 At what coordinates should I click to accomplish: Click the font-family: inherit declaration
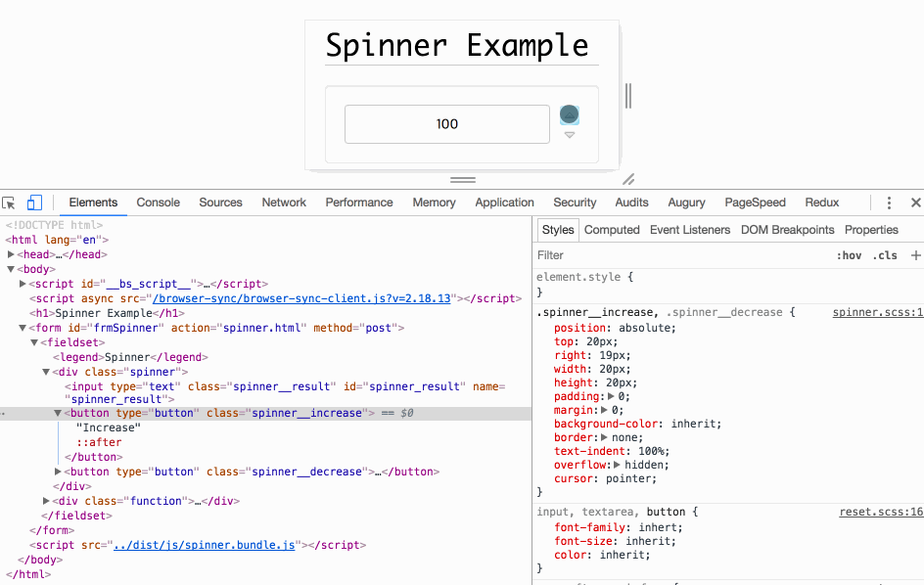coord(619,527)
